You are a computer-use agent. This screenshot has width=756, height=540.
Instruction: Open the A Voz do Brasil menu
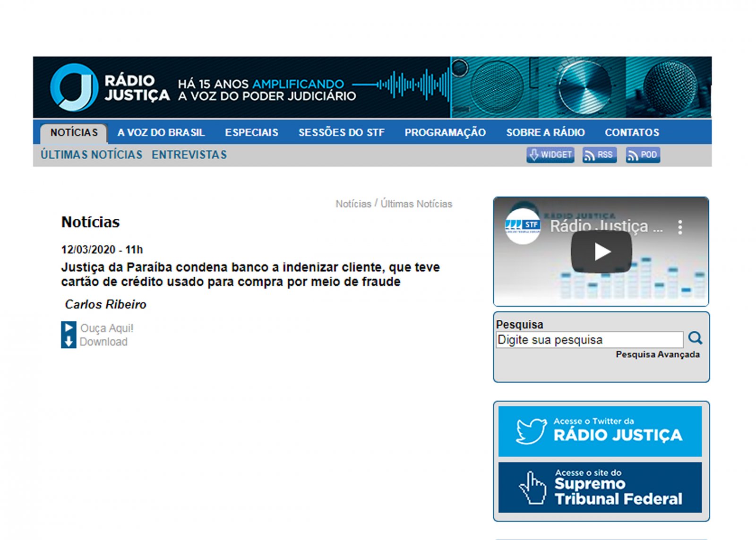(x=161, y=133)
